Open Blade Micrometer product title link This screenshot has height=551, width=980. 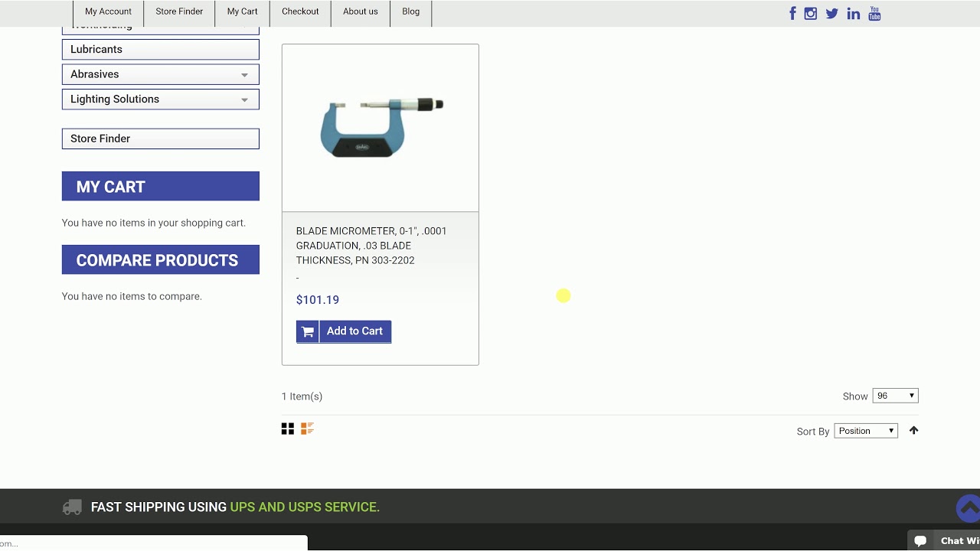click(x=371, y=246)
